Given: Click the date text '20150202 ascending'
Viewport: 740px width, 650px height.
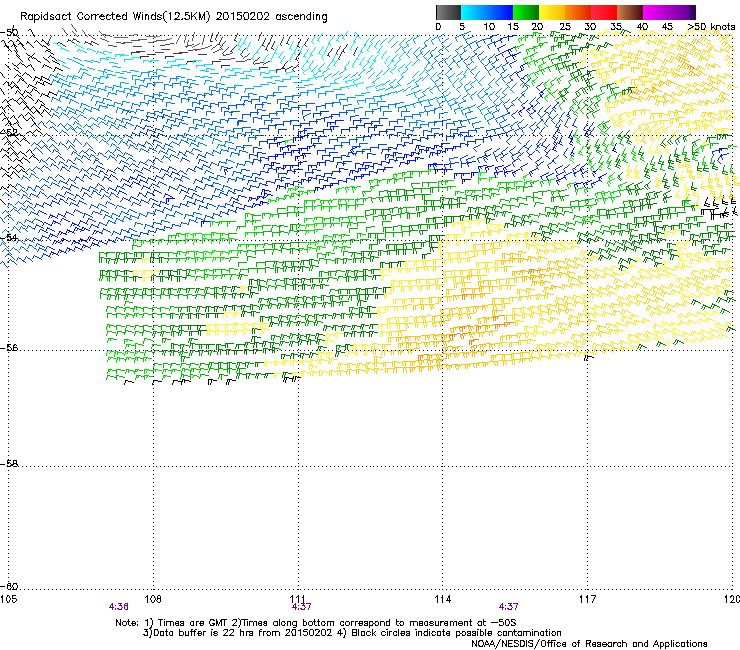Looking at the screenshot, I should click(x=271, y=17).
